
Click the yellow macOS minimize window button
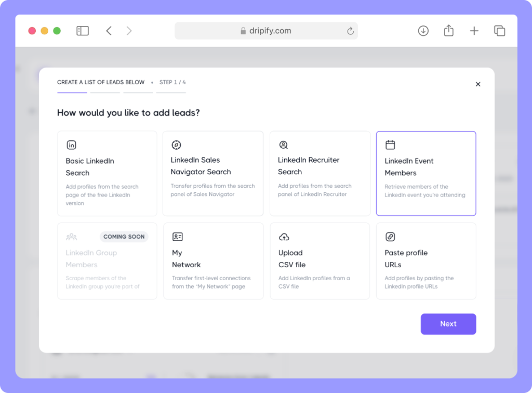point(45,31)
